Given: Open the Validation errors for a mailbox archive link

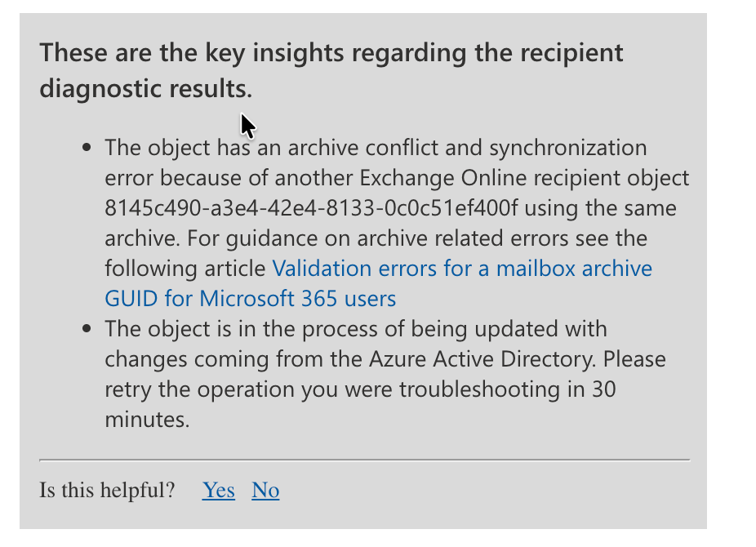Looking at the screenshot, I should (462, 269).
